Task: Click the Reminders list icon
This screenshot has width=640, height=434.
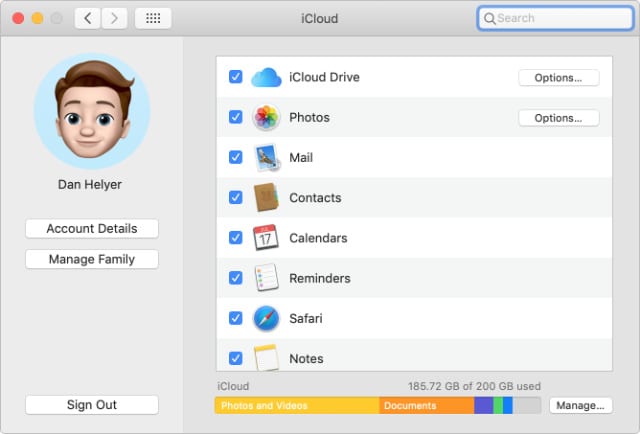Action: click(267, 278)
